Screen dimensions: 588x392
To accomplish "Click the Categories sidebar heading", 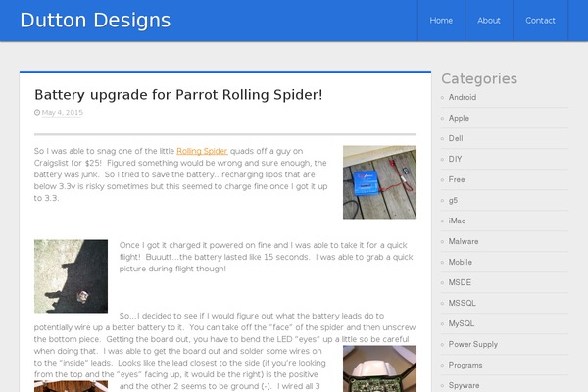I will [479, 78].
